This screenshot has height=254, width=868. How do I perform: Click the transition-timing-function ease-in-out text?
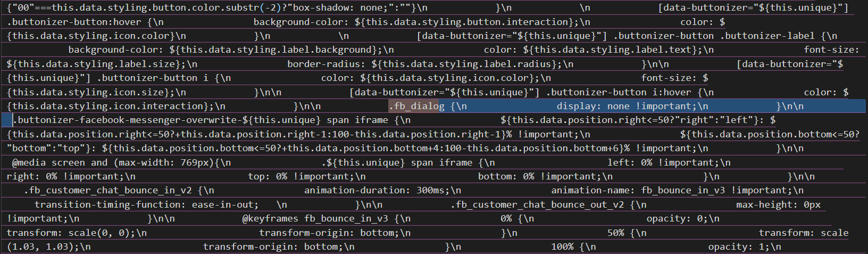[x=147, y=204]
